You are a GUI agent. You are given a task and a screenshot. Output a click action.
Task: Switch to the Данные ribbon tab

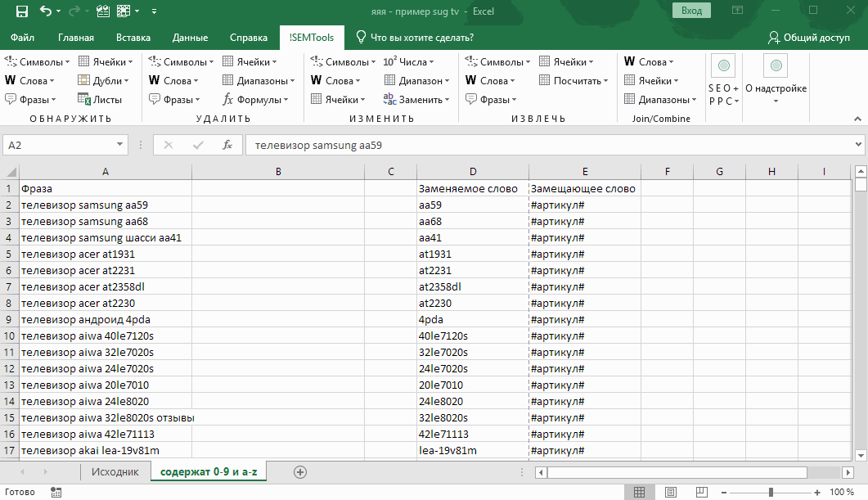[190, 38]
